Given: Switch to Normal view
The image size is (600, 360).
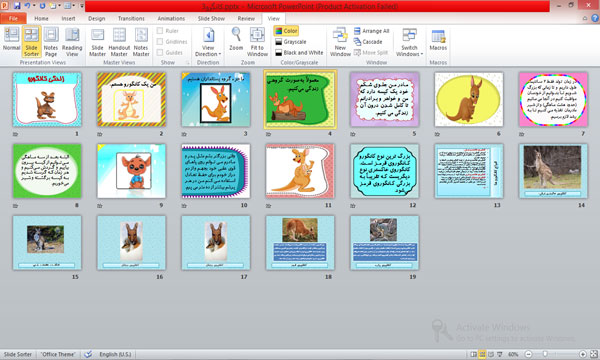Looking at the screenshot, I should (11, 39).
